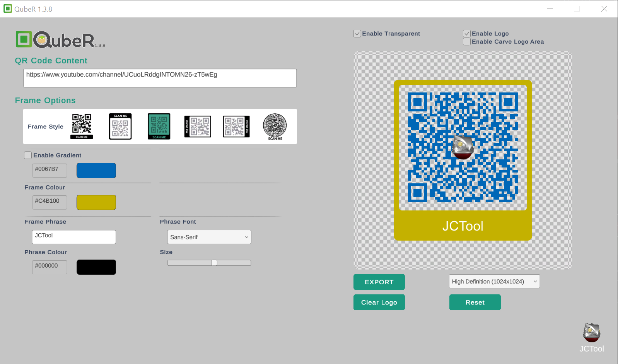Open the black Phrase Colour swatch

click(96, 267)
